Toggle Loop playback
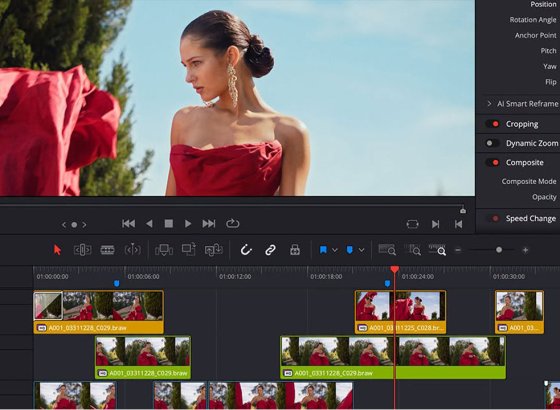Viewport: 560px width, 410px height. tap(232, 224)
